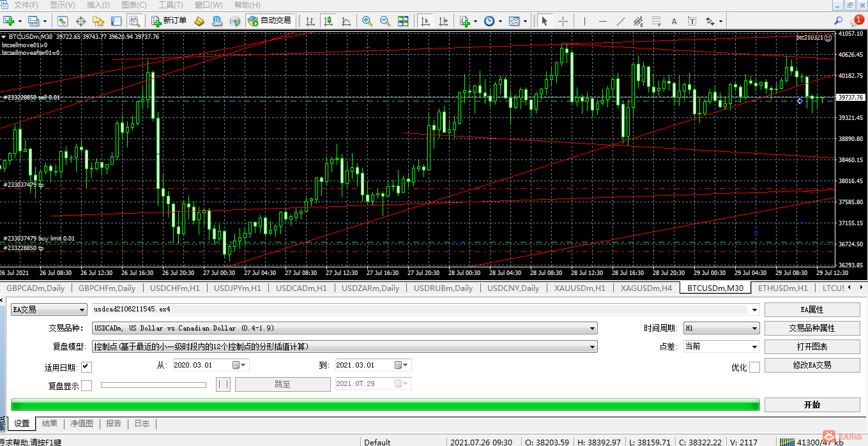Viewport: 868px width, 446px height.
Task: Zoom in the chart
Action: pos(367,21)
